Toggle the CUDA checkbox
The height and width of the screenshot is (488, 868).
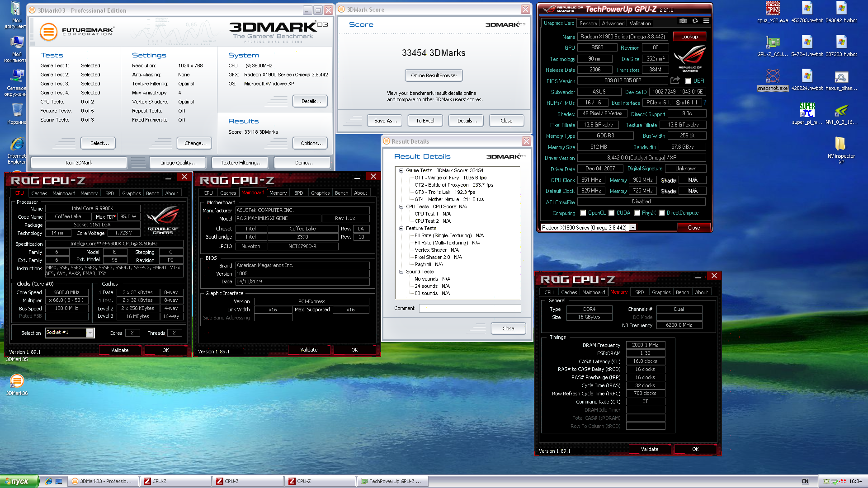pyautogui.click(x=612, y=213)
